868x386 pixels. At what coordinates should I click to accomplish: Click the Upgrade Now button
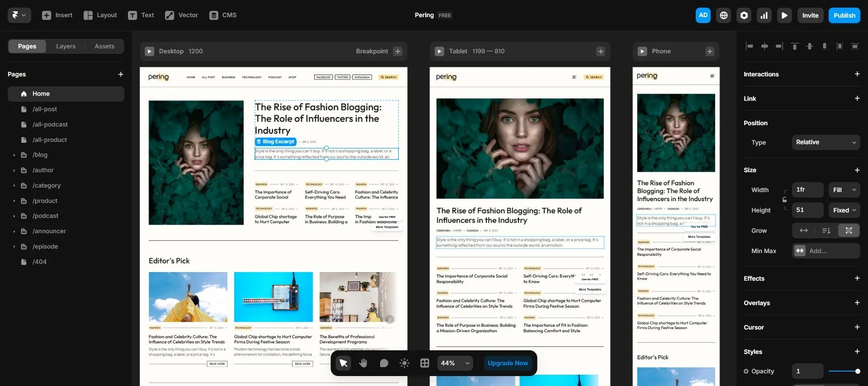pos(507,363)
